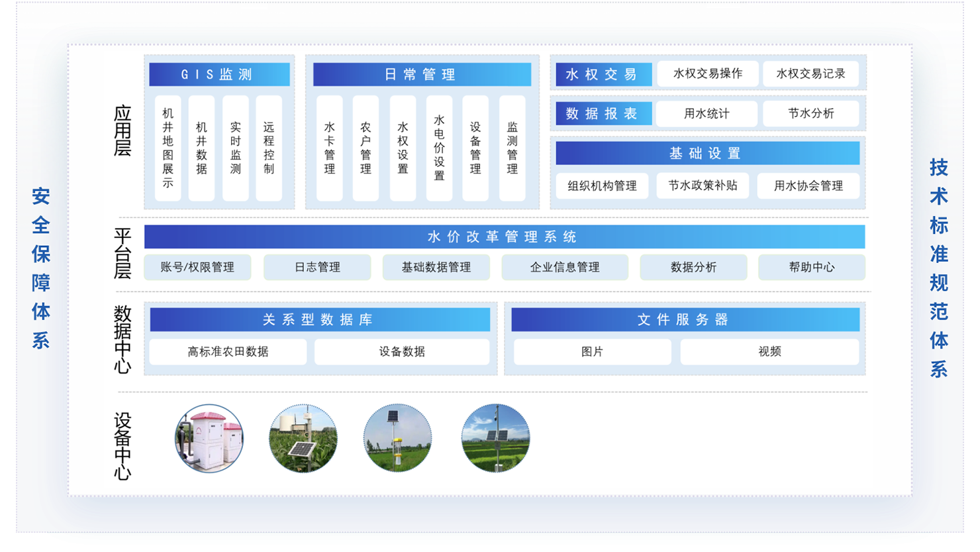Viewport: 980px width, 552px height.
Task: Click 视频 under 文件服务器
Action: pyautogui.click(x=770, y=352)
